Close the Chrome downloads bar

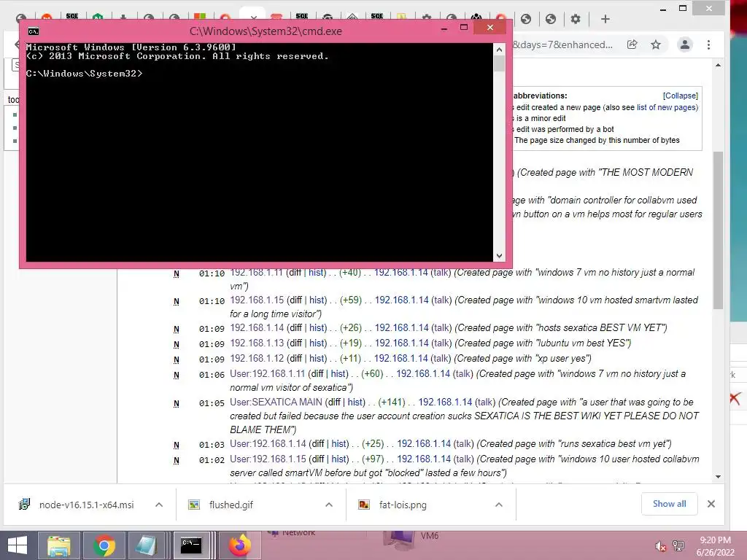711,504
